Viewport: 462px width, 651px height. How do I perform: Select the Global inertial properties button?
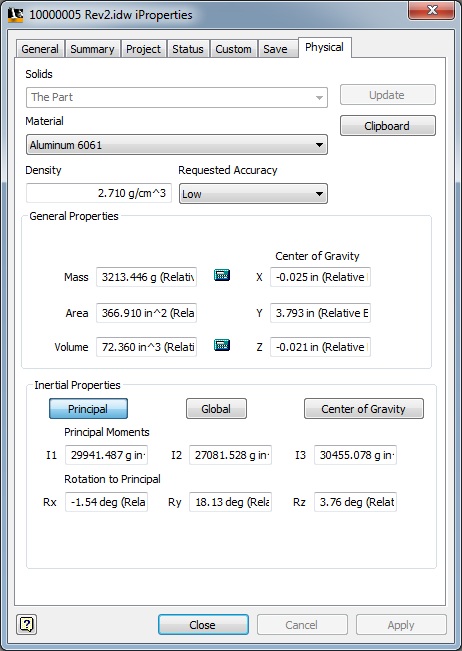216,409
